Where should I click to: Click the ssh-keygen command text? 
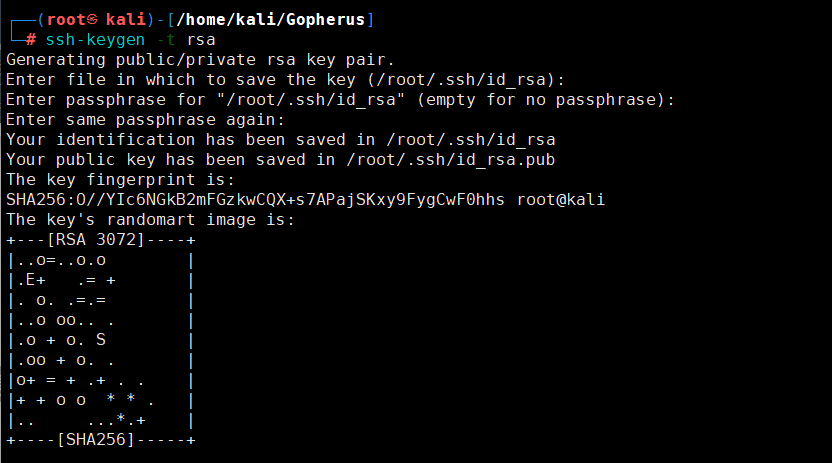95,40
